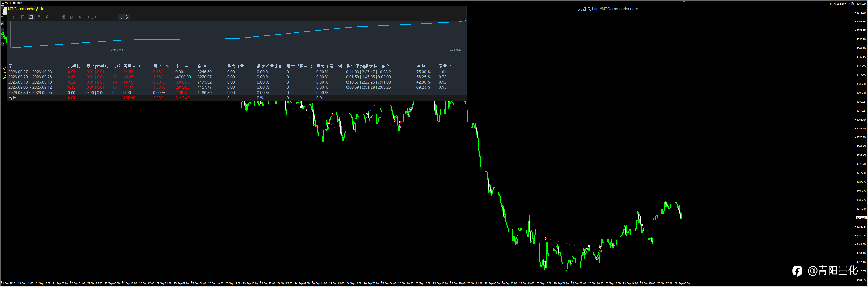Image resolution: width=868 pixels, height=287 pixels.
Task: Switch to the 日 daily tab
Action: pyautogui.click(x=23, y=18)
